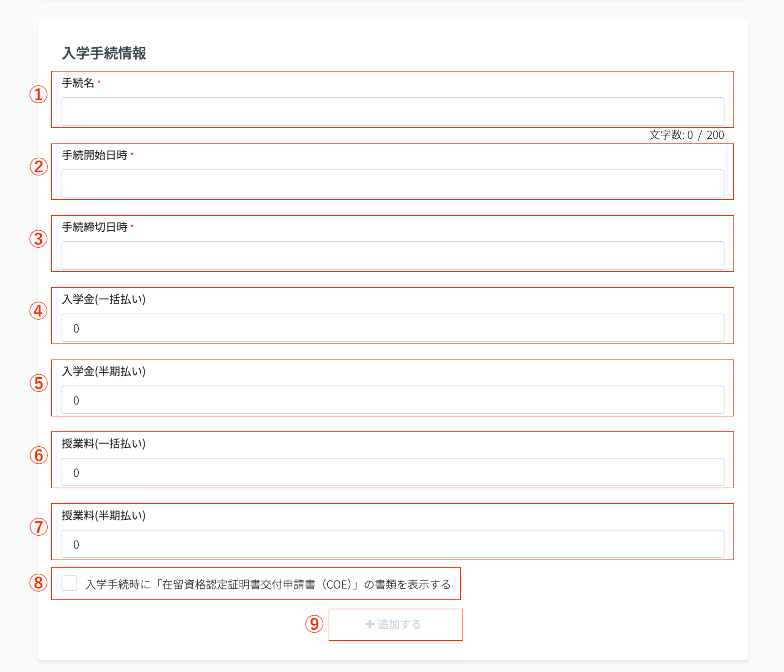Click the 授業料(半期払い) field label

[x=104, y=515]
